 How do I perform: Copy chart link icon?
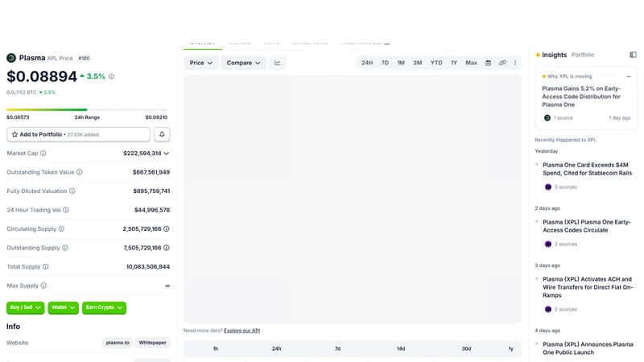pos(502,63)
